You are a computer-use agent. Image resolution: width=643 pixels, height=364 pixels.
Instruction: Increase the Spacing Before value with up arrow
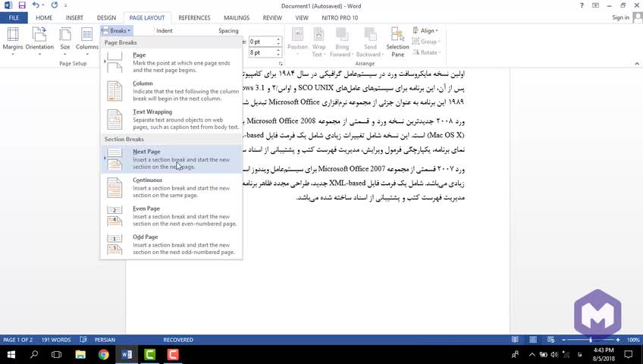pos(278,39)
